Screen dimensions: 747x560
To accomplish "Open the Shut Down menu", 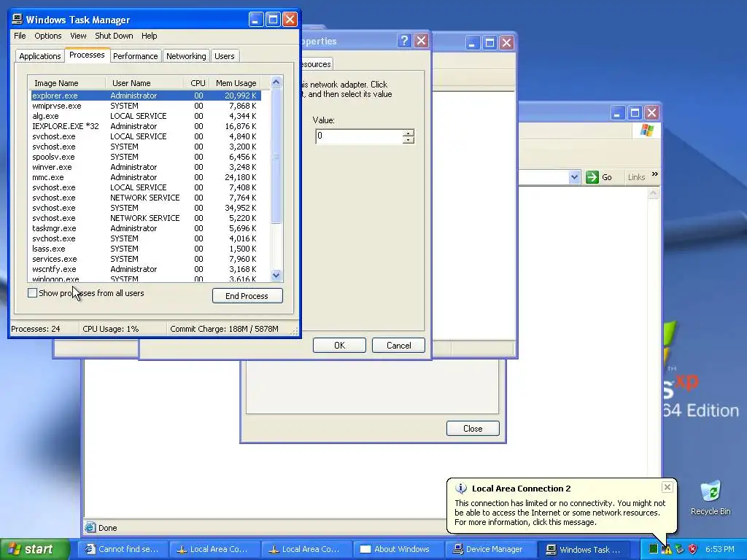I will (x=114, y=36).
